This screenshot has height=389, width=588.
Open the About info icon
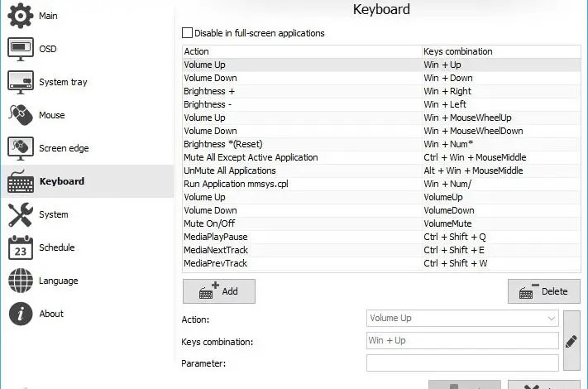click(x=20, y=314)
